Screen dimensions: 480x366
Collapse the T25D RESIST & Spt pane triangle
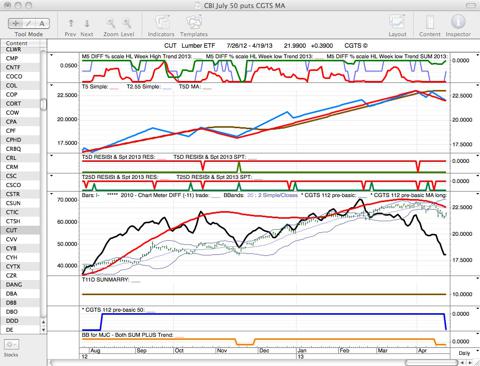click(x=51, y=175)
